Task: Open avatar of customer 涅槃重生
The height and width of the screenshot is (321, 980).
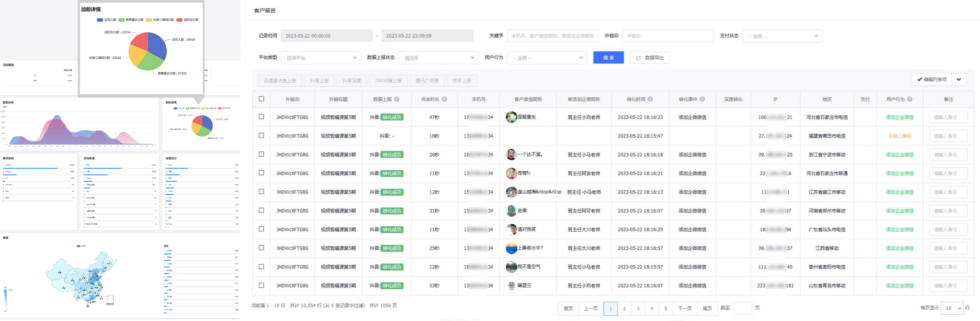Action: click(511, 117)
